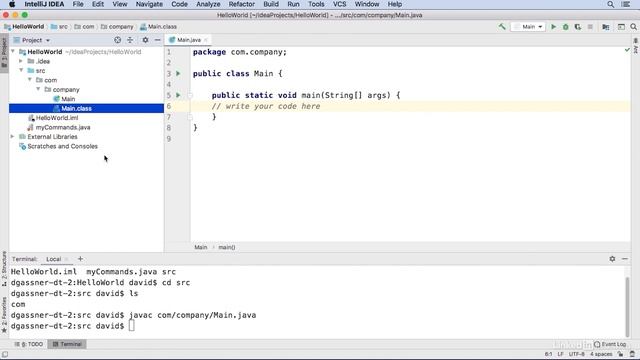Open the Event Log

point(610,344)
